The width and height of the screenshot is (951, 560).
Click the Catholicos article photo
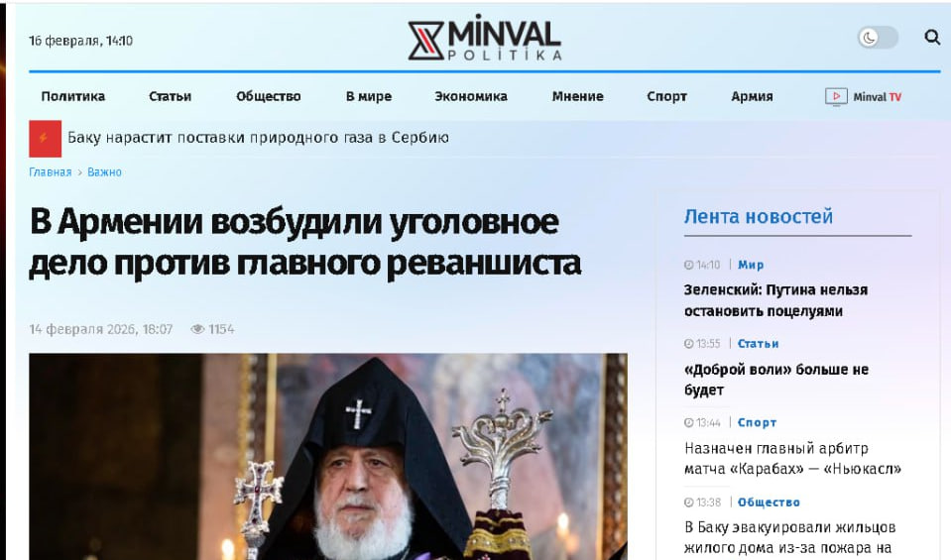[328, 456]
